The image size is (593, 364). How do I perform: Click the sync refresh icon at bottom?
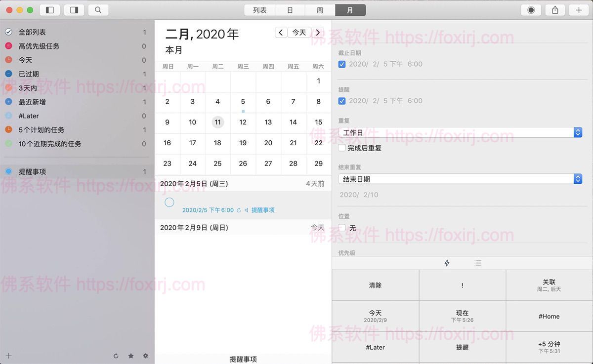[116, 356]
